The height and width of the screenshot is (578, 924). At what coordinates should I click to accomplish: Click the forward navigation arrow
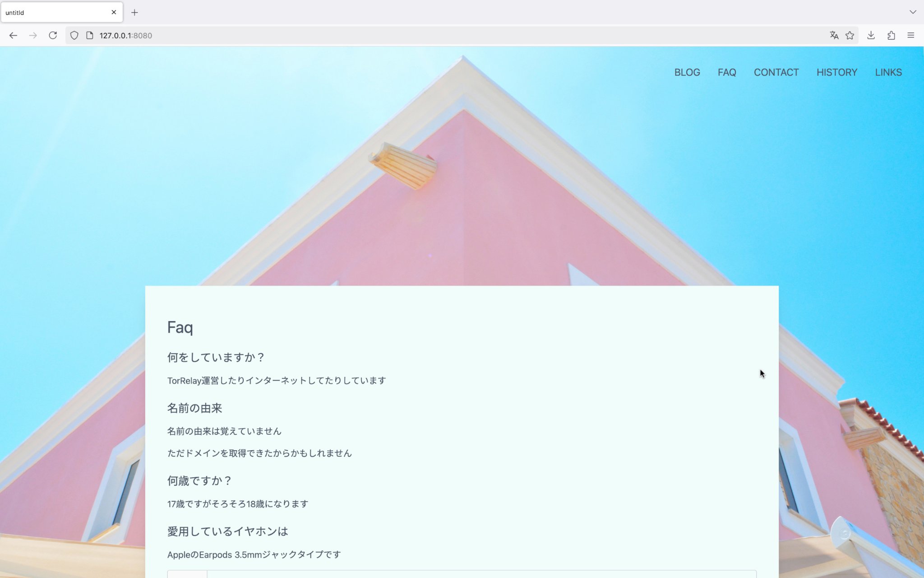click(x=33, y=35)
